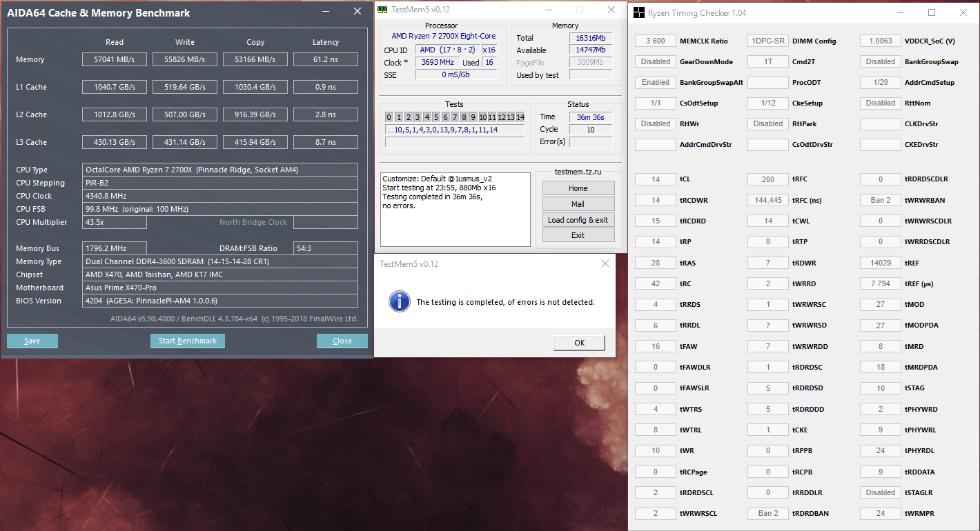980x531 pixels.
Task: Click the TestMem5 log text area
Action: point(455,210)
